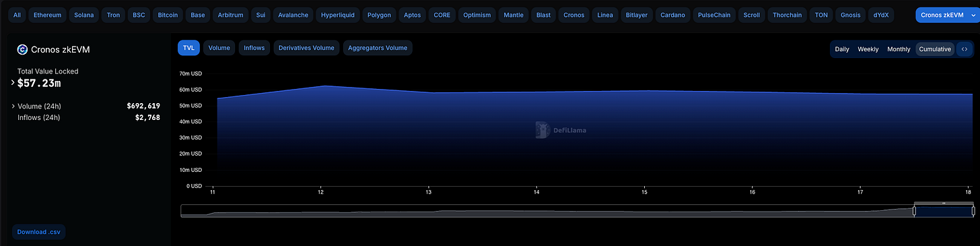Go to the Hyperliquid chain
This screenshot has height=246, width=980.
coord(338,15)
